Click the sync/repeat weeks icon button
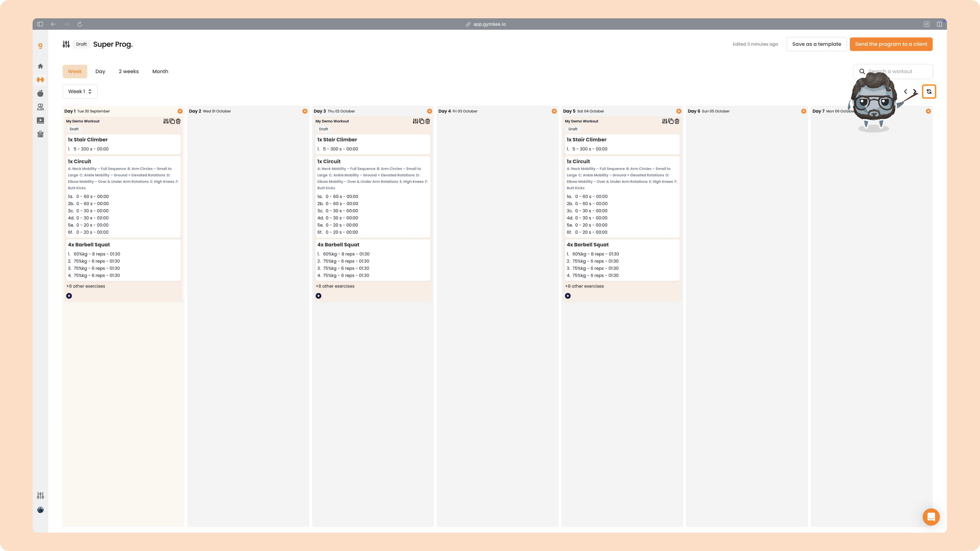Screen dimensions: 980x551 click(929, 91)
